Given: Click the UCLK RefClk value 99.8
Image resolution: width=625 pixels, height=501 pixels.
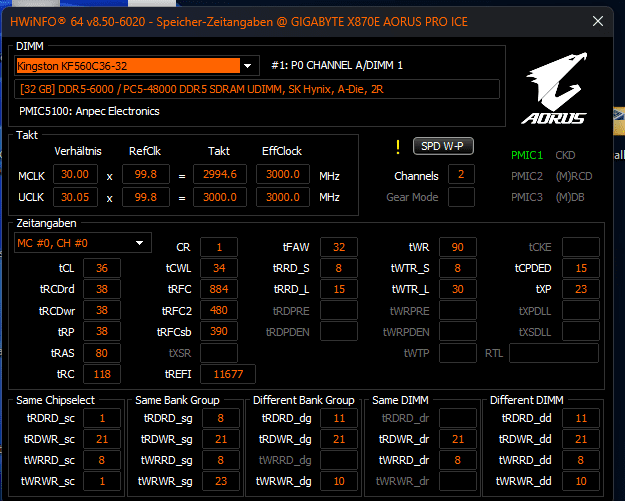Looking at the screenshot, I should pyautogui.click(x=146, y=197).
